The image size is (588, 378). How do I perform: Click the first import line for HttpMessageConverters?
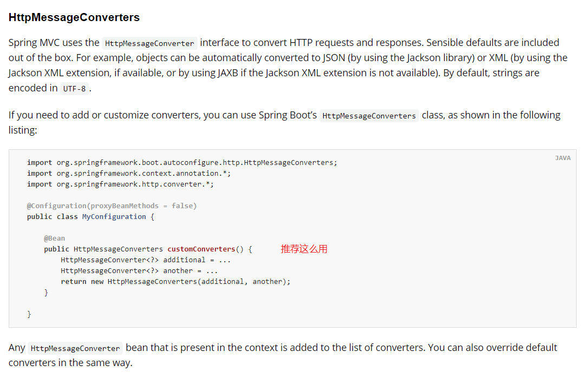[182, 163]
